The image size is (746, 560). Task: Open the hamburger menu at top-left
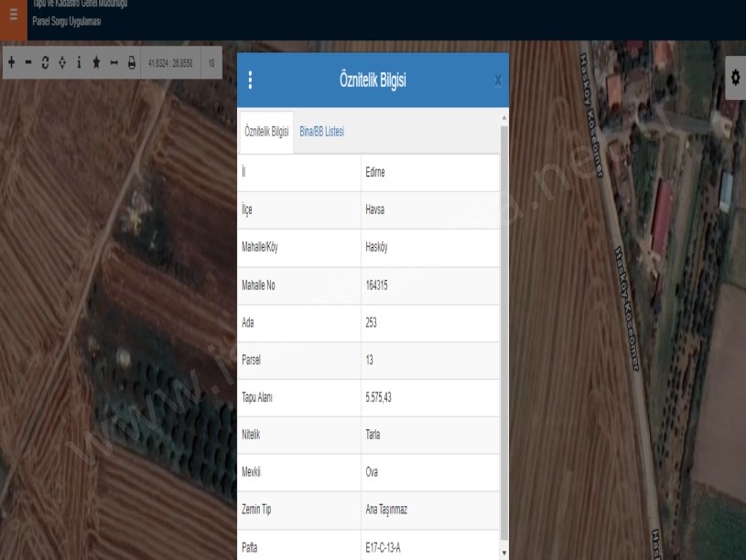pyautogui.click(x=13, y=15)
